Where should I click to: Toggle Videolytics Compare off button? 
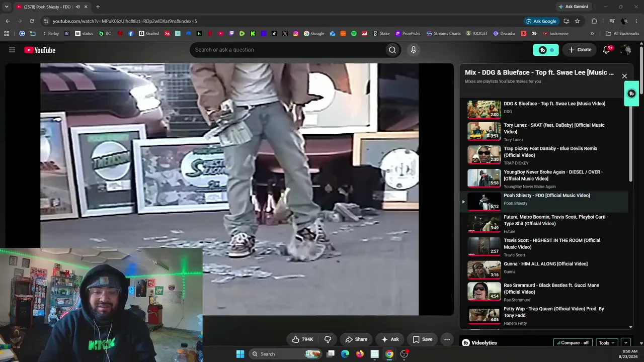[573, 343]
